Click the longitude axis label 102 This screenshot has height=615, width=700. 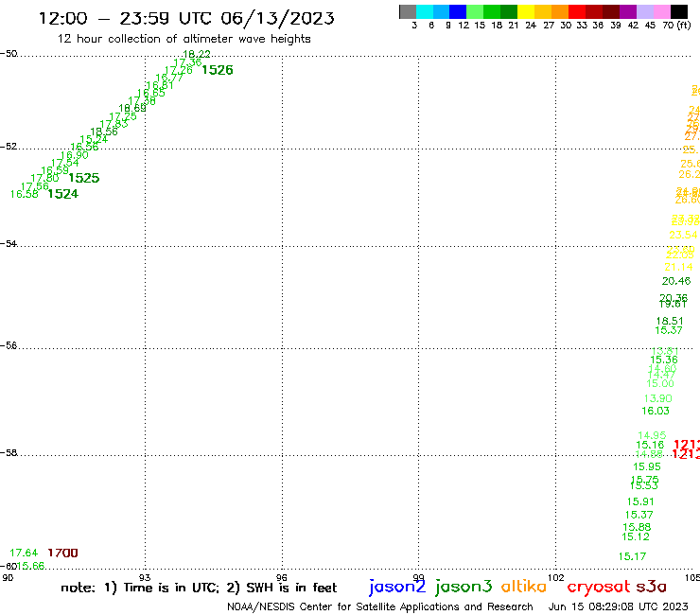pyautogui.click(x=556, y=578)
